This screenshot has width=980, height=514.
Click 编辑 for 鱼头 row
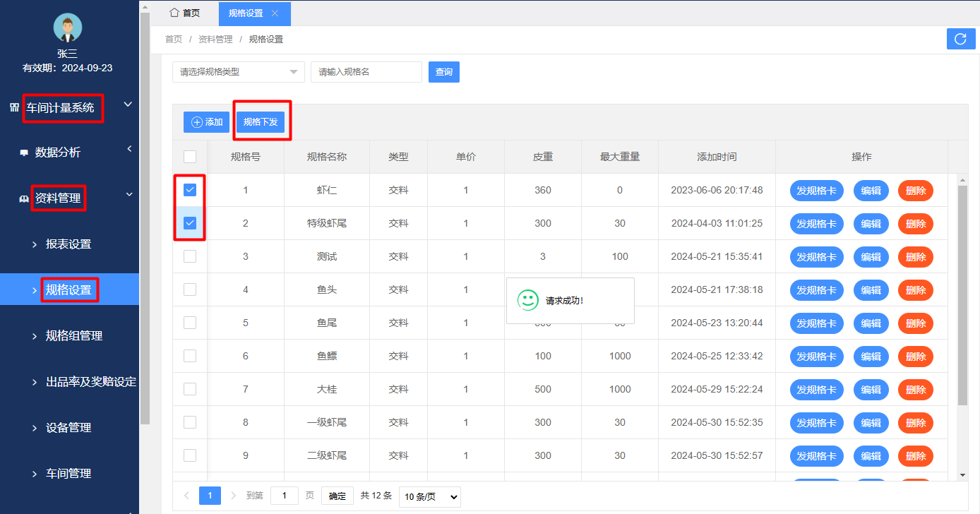[871, 290]
